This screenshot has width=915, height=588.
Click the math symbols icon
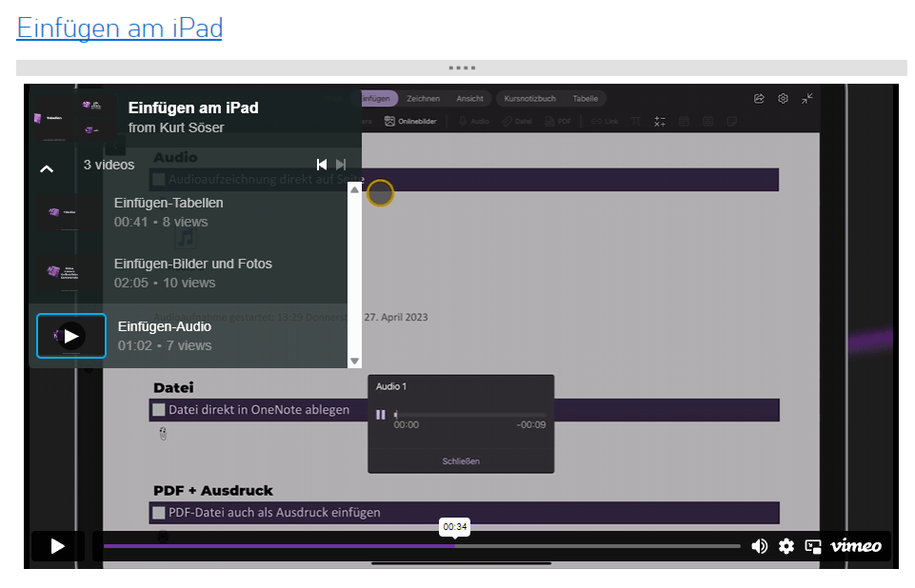click(660, 122)
